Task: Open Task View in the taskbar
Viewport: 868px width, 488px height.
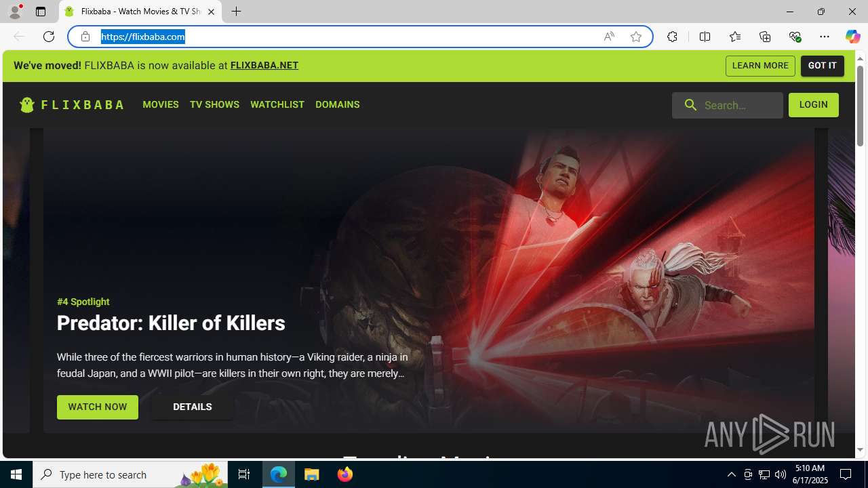Action: pyautogui.click(x=244, y=474)
